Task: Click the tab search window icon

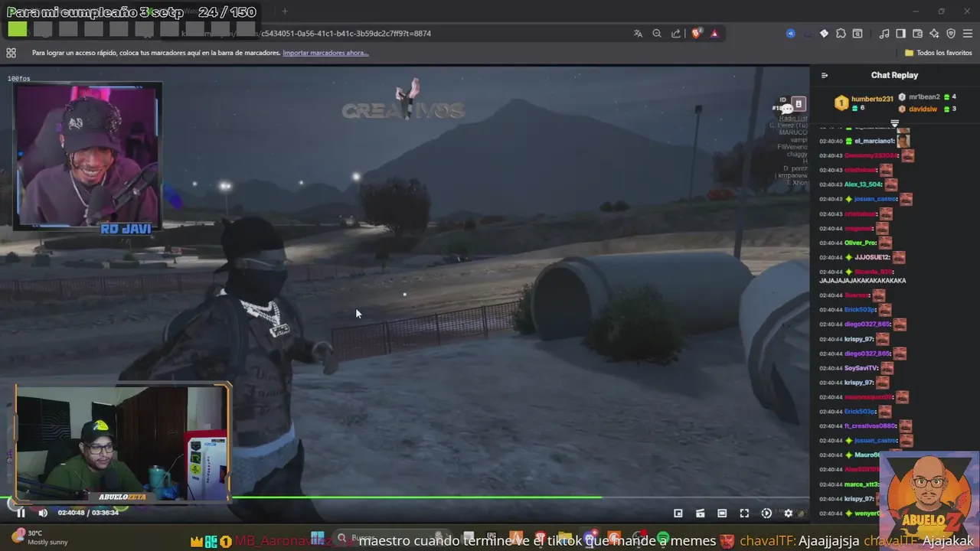Action: pyautogui.click(x=857, y=34)
